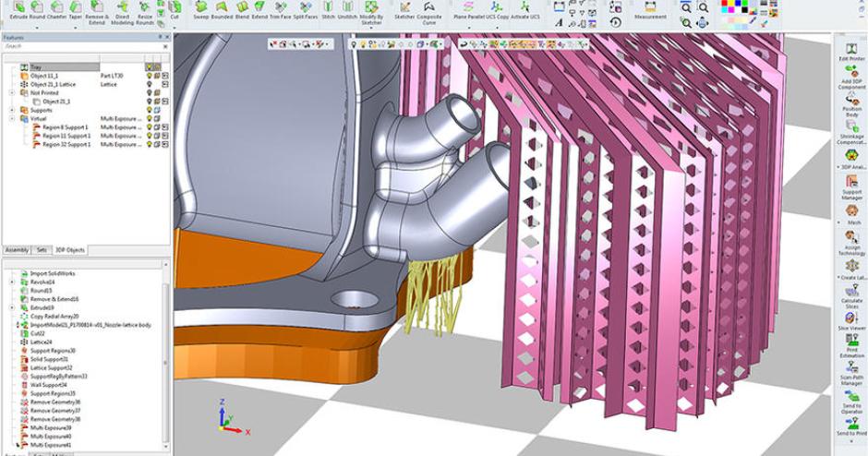Screen dimensions: 868x456
Task: Open the Support Manager
Action: coord(851,187)
